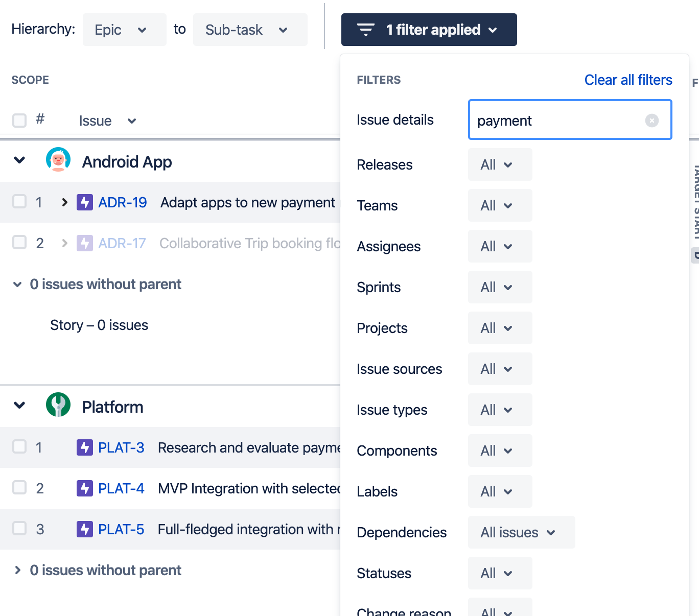Expand Platform's issues without parent section
Viewport: 699px width, 616px height.
17,571
